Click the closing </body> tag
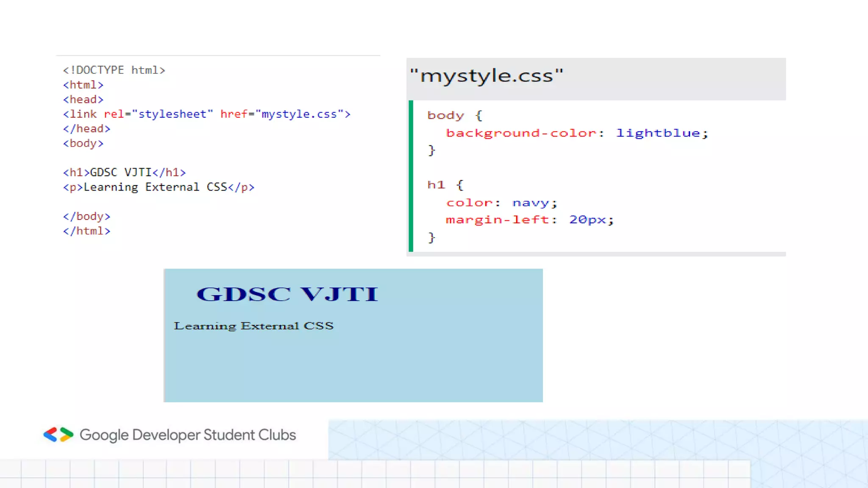Viewport: 868px width, 488px height. 86,216
